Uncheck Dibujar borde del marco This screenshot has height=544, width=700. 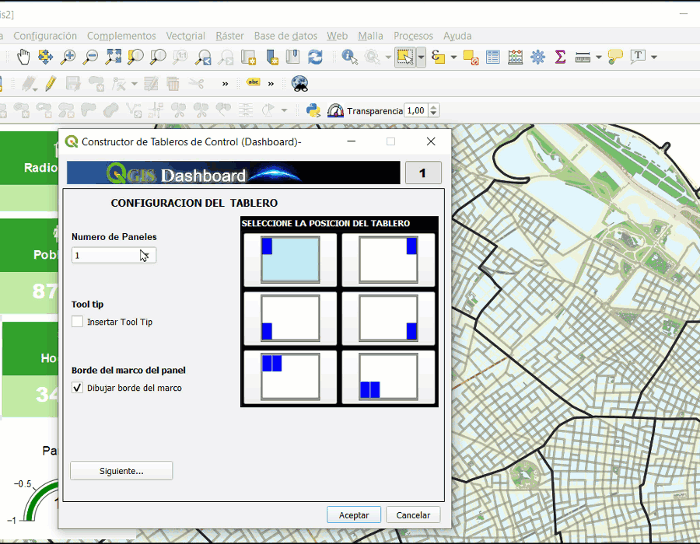[x=78, y=387]
